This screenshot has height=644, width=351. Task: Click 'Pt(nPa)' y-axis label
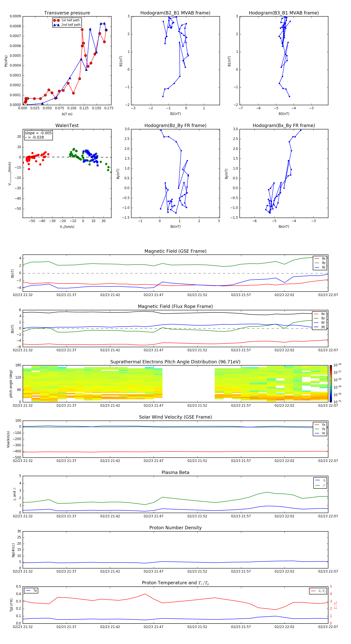6,61
